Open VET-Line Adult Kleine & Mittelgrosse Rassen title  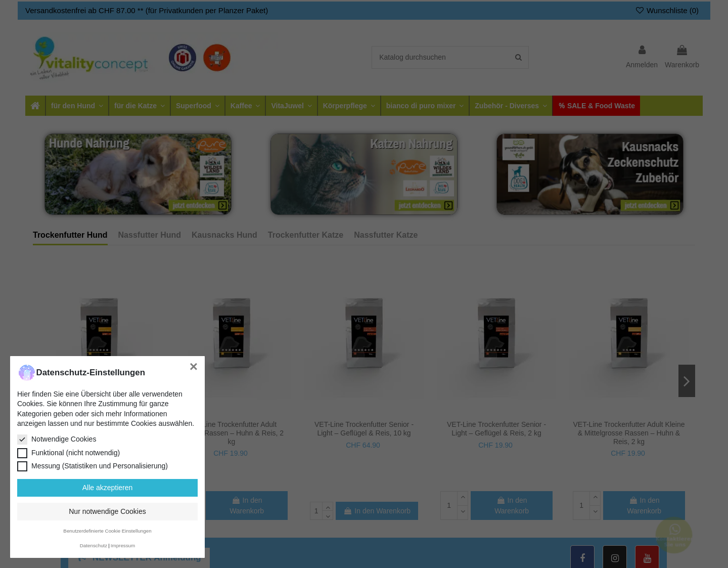(629, 433)
